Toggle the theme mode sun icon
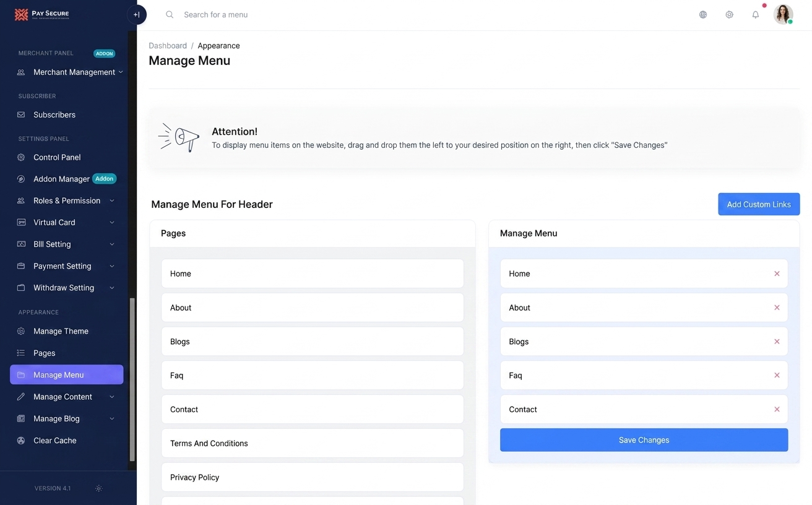This screenshot has width=812, height=505. pyautogui.click(x=98, y=488)
